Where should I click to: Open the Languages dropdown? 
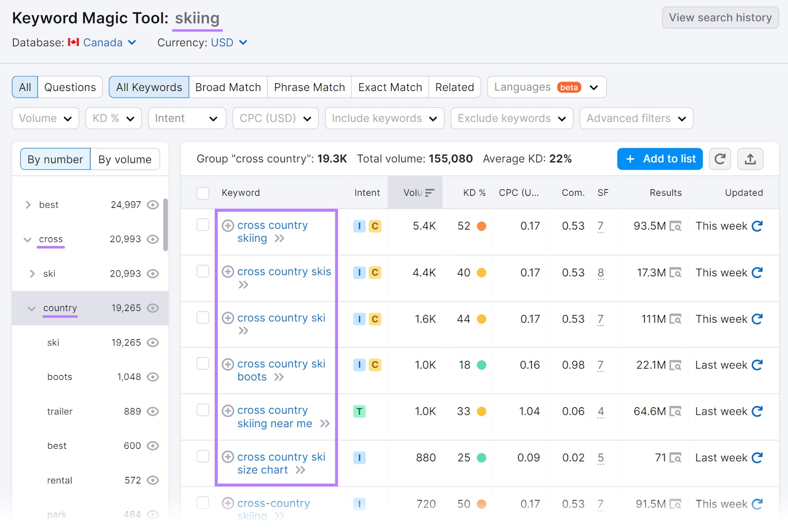(x=546, y=87)
